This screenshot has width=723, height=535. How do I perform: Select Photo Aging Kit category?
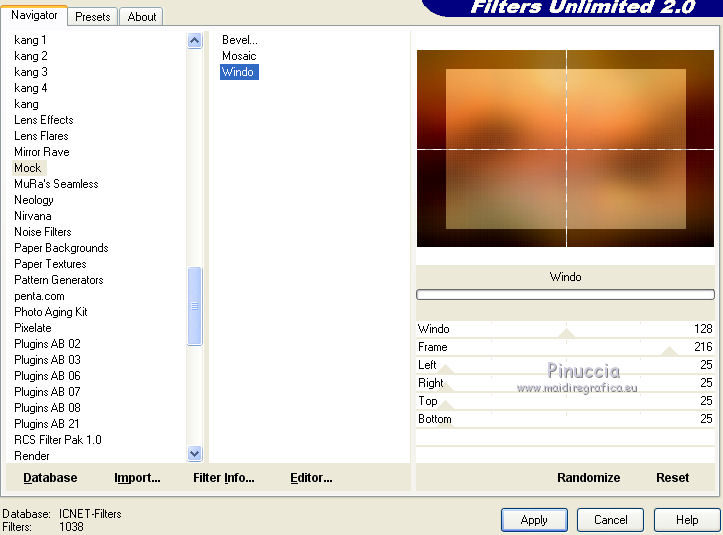51,312
